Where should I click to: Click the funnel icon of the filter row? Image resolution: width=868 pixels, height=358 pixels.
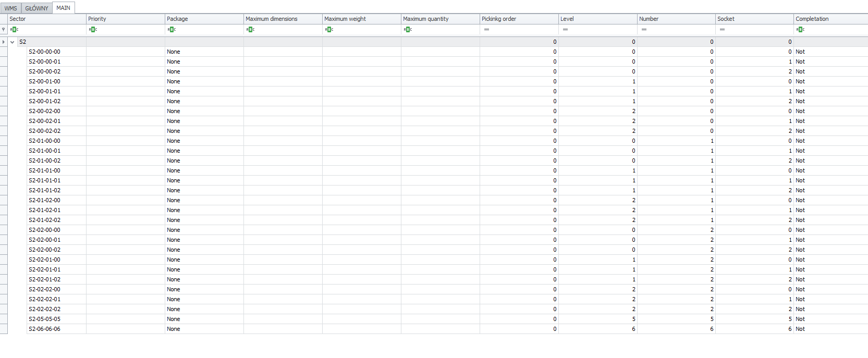point(4,30)
